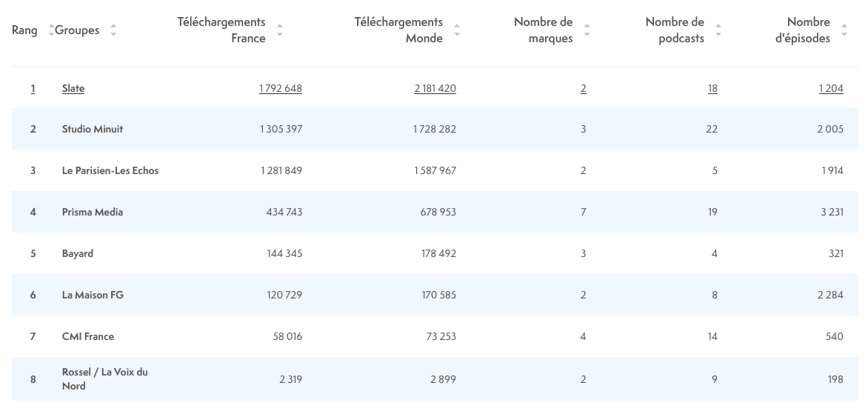Viewport: 868px width, 414px height.
Task: Click Slate's world downloads value 2 181 420
Action: 435,88
